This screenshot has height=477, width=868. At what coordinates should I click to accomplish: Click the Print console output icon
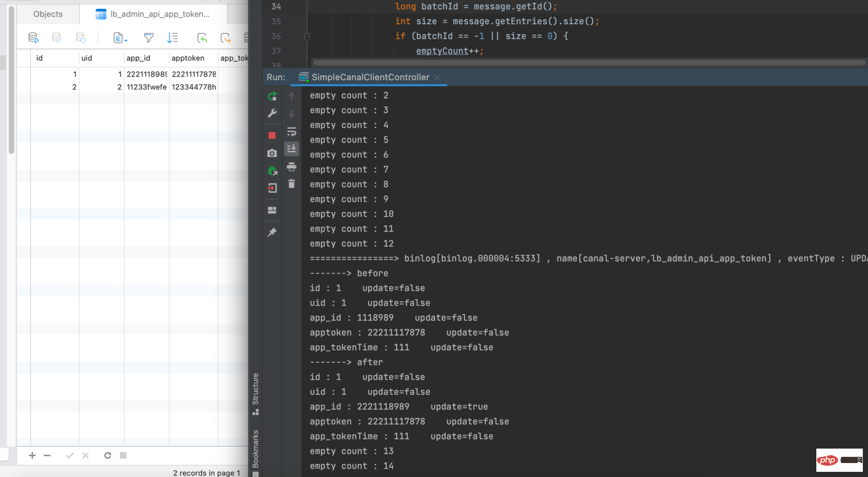pyautogui.click(x=291, y=166)
